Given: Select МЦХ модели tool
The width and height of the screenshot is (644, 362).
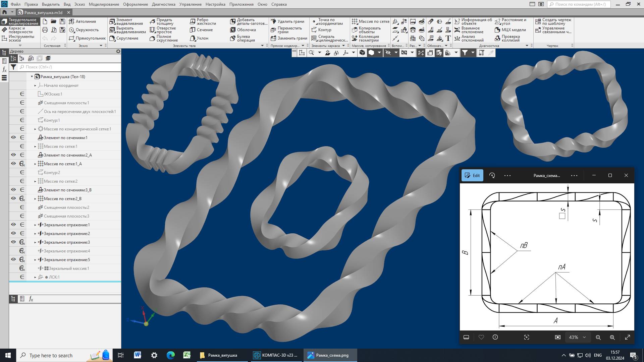Looking at the screenshot, I should point(510,30).
